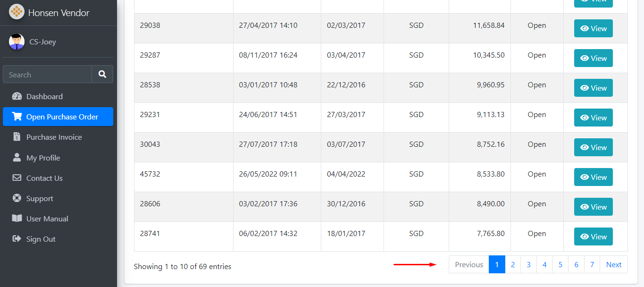Open details for order 28741
644x287 pixels.
click(593, 236)
